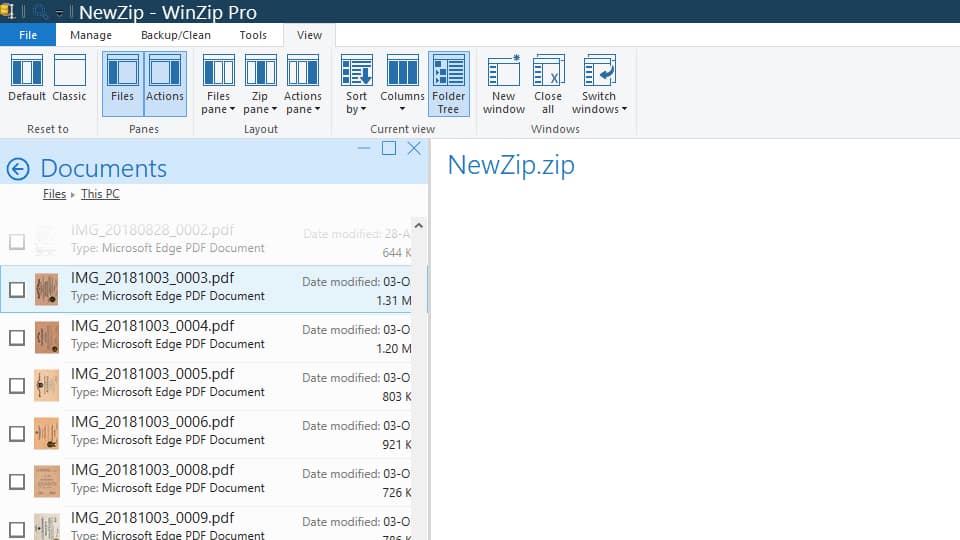Minimize the Files pane
This screenshot has height=540, width=960.
[x=364, y=148]
